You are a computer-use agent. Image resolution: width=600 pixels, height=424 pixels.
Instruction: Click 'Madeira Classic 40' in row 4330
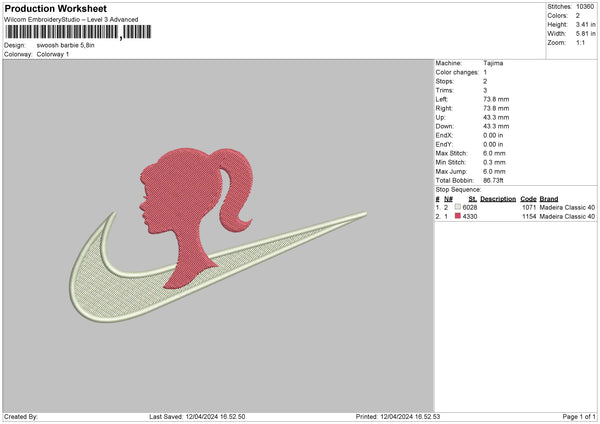[567, 217]
